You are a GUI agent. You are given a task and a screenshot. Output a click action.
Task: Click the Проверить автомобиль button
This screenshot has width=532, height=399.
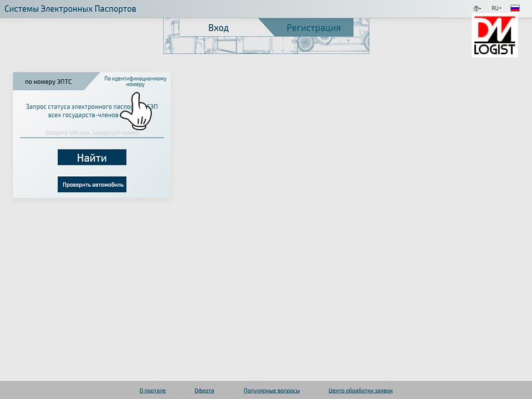[x=92, y=185]
